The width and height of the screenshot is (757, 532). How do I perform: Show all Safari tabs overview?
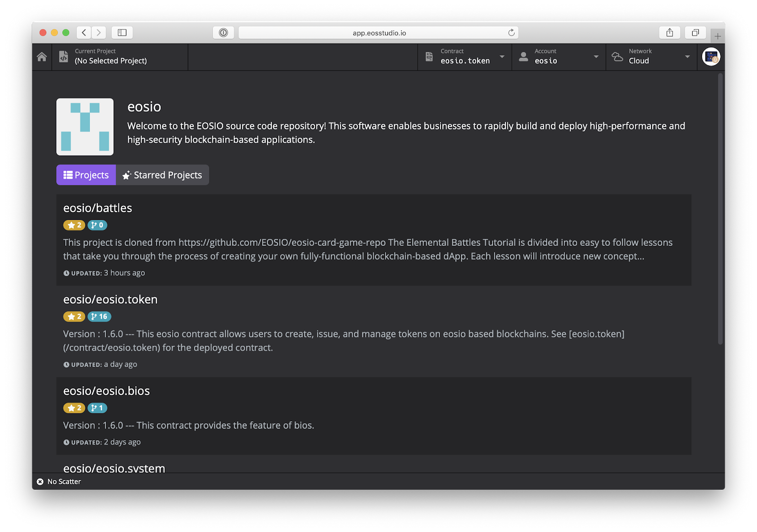(695, 33)
